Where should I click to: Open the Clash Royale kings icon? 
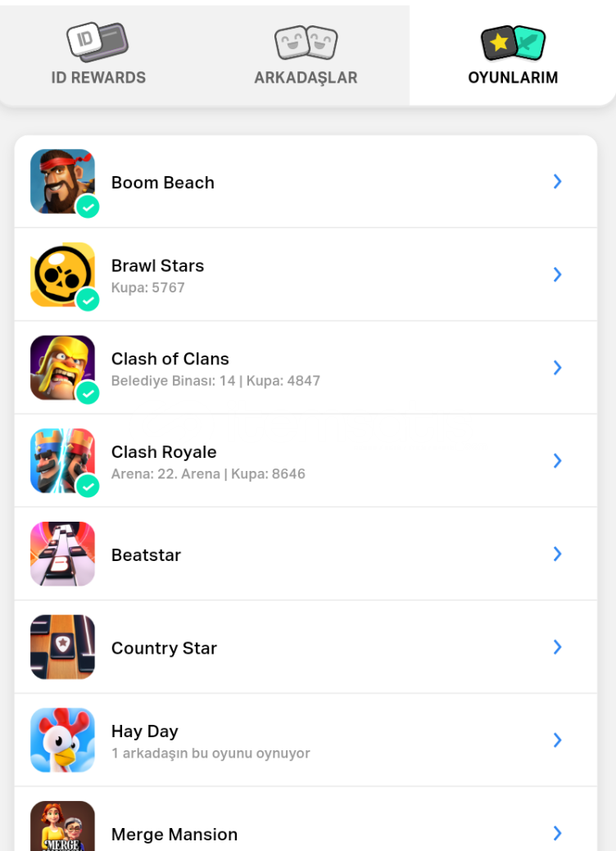click(62, 461)
